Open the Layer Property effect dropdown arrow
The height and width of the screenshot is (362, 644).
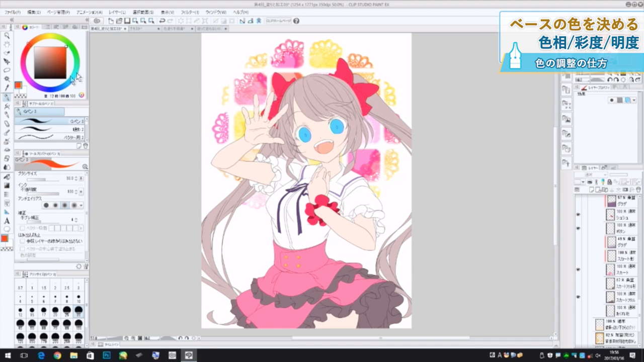click(x=634, y=100)
